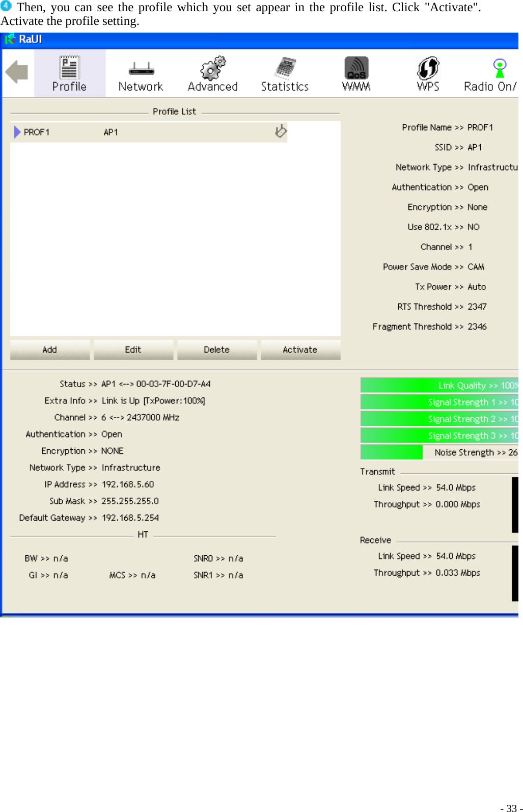
Task: Click the Activate button
Action: 300,350
